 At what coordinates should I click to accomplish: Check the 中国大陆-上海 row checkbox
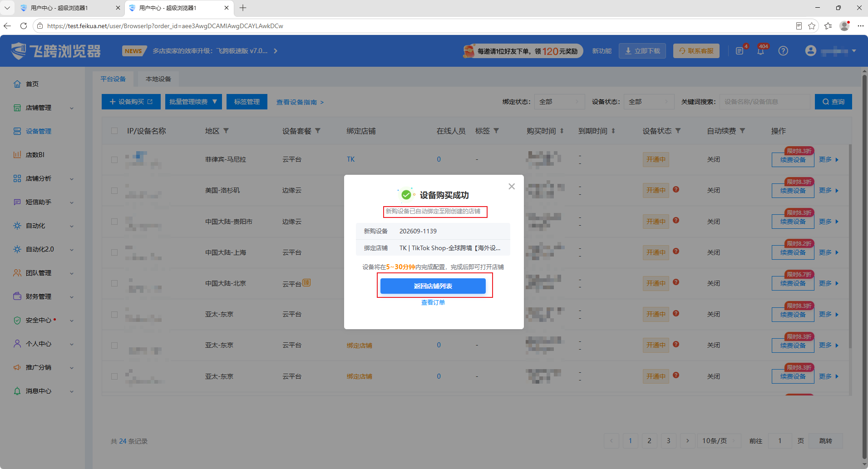[x=114, y=252]
